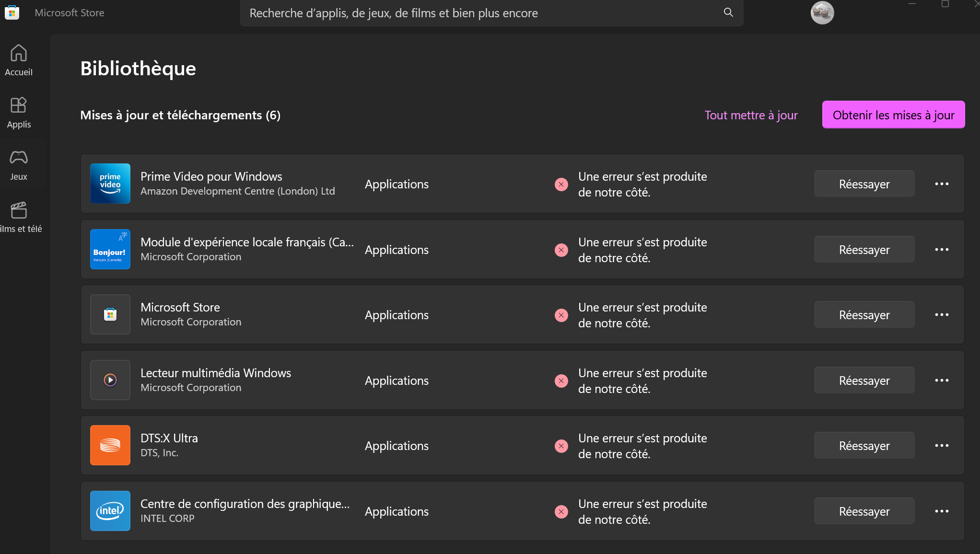This screenshot has width=980, height=554.
Task: Retry the Intel graphics center update
Action: coord(864,511)
